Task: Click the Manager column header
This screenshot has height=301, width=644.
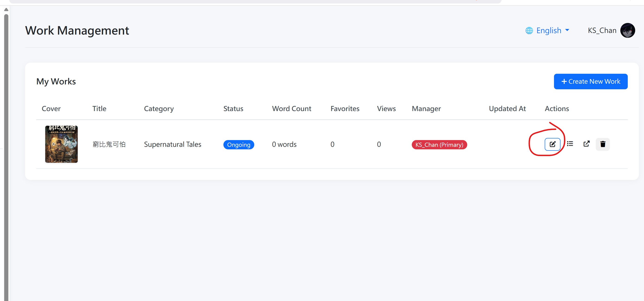Action: tap(426, 109)
